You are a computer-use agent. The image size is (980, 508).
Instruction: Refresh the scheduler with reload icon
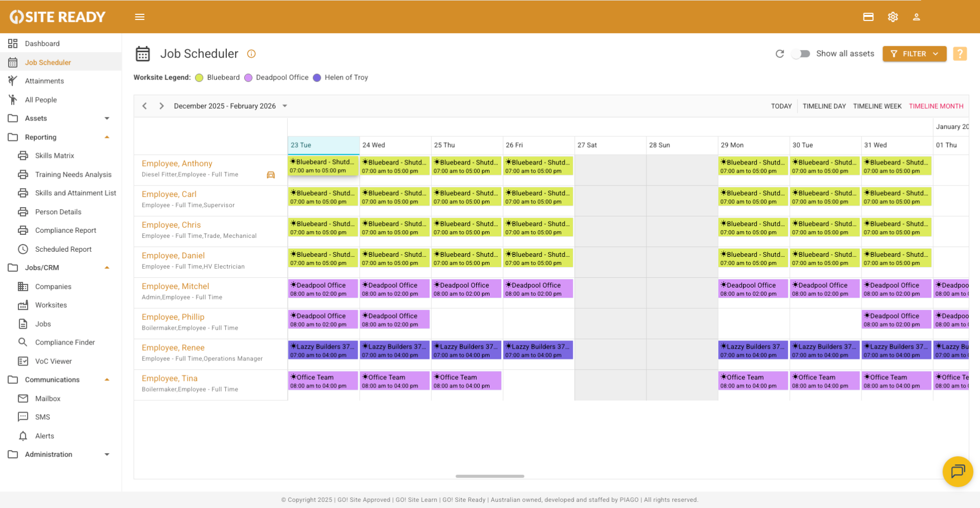(x=780, y=54)
